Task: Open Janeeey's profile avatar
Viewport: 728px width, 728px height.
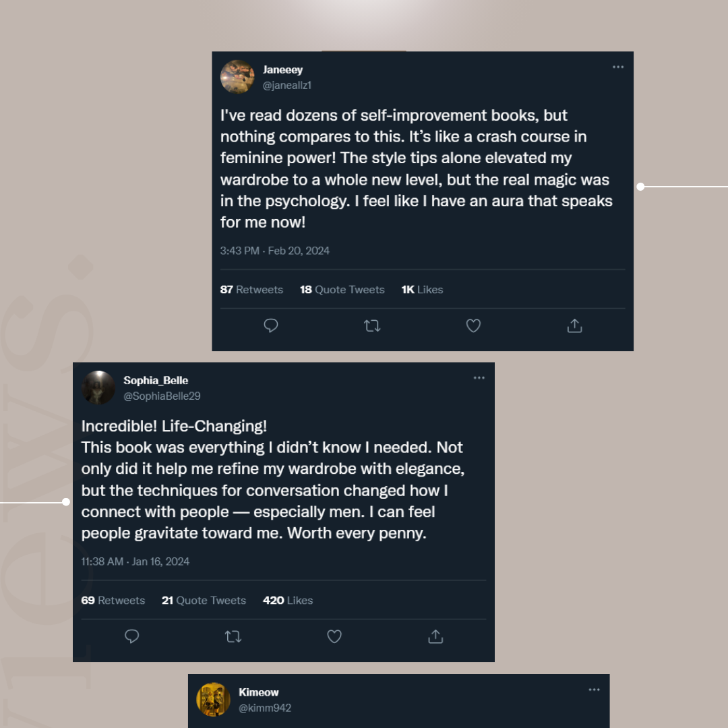Action: 237,77
